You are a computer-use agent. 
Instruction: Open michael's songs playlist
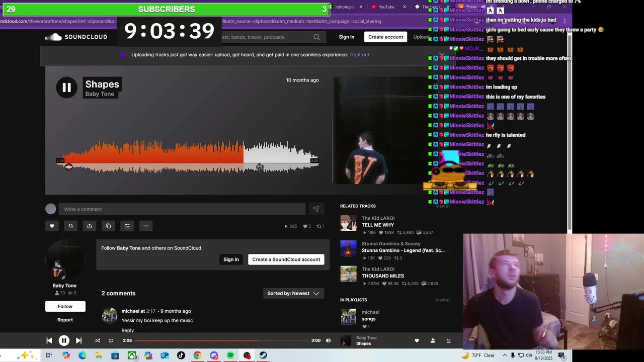click(x=369, y=319)
